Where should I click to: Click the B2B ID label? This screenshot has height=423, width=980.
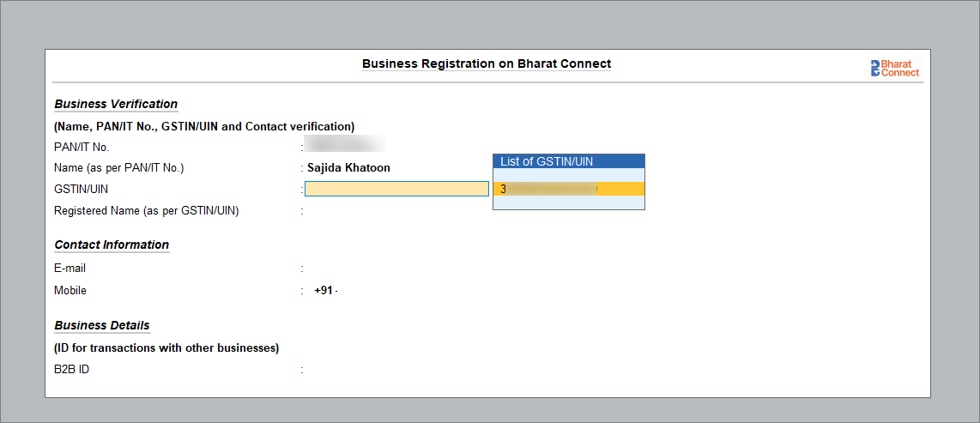click(72, 371)
